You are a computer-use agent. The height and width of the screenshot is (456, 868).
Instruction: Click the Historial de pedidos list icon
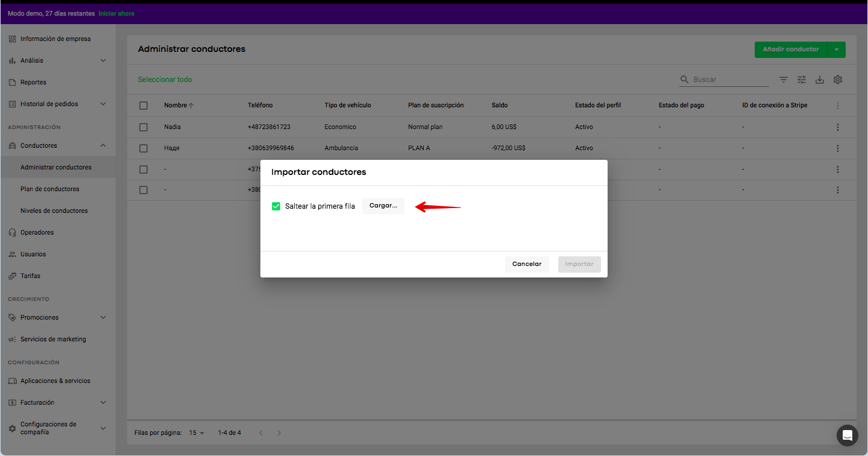(13, 104)
